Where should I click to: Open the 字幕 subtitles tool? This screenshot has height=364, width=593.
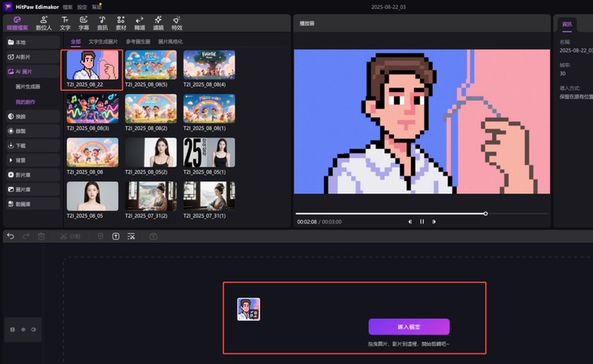(x=83, y=23)
